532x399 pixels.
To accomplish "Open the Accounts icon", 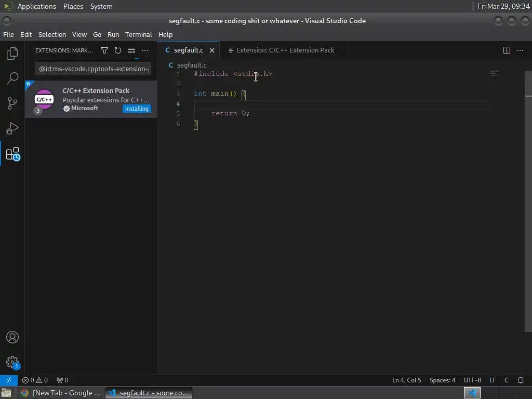I will point(12,337).
